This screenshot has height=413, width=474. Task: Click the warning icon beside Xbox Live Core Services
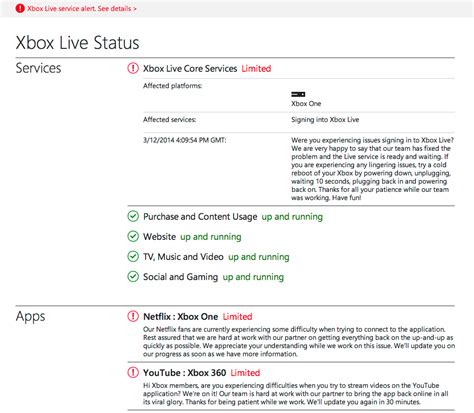(x=133, y=68)
